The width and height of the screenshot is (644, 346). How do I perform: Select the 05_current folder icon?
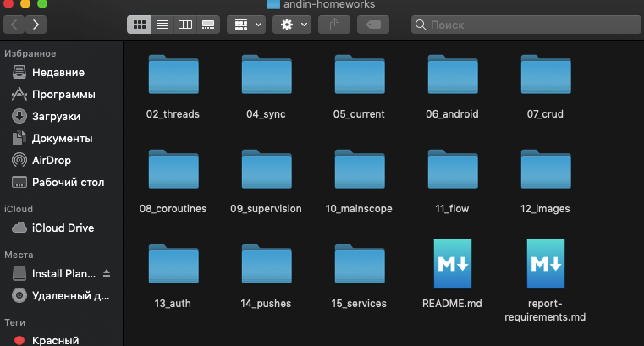click(360, 74)
